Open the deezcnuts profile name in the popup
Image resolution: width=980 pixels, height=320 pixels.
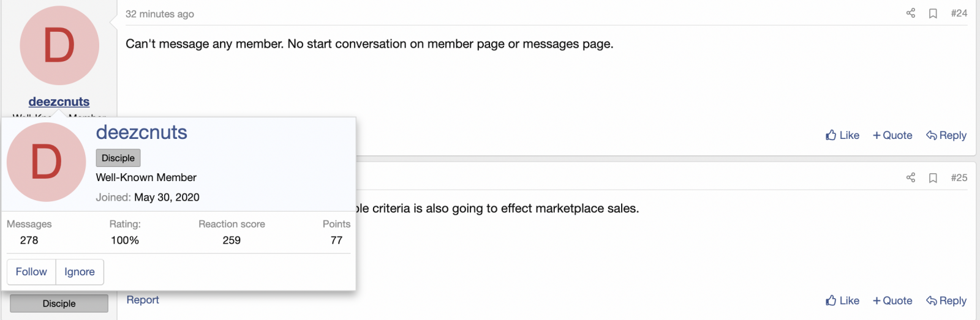(141, 132)
